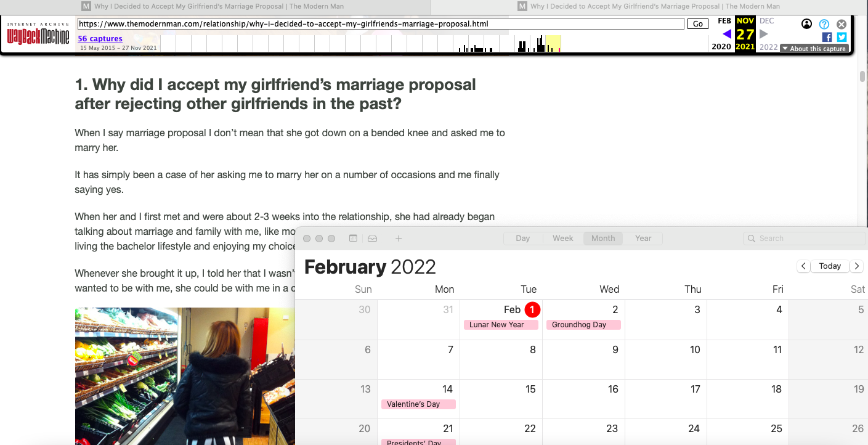This screenshot has height=445, width=868.
Task: Go to the next month in Calendar
Action: coord(856,266)
